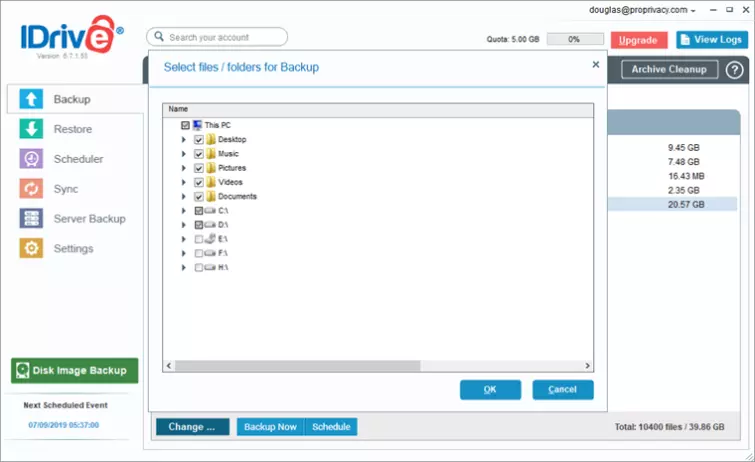This screenshot has width=755, height=462.
Task: Select the Settings menu item
Action: pyautogui.click(x=76, y=249)
